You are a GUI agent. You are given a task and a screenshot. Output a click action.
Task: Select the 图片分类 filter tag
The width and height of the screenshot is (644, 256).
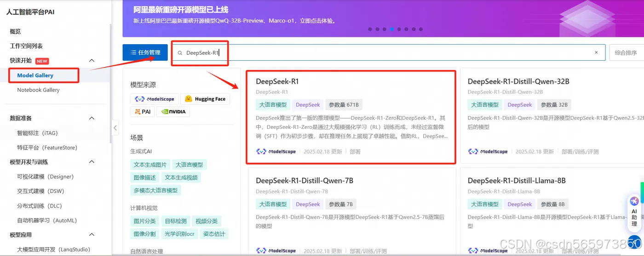145,221
